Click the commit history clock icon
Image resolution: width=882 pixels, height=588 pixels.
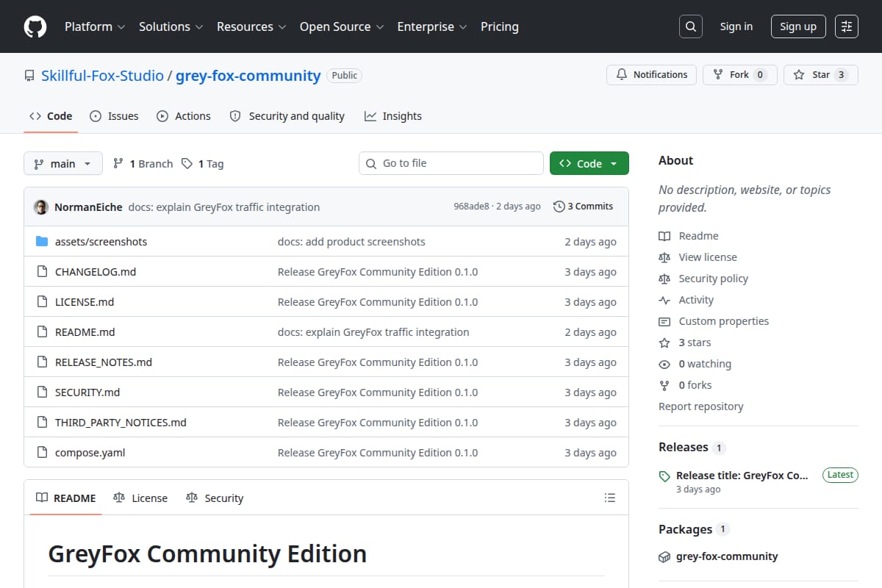pos(559,207)
